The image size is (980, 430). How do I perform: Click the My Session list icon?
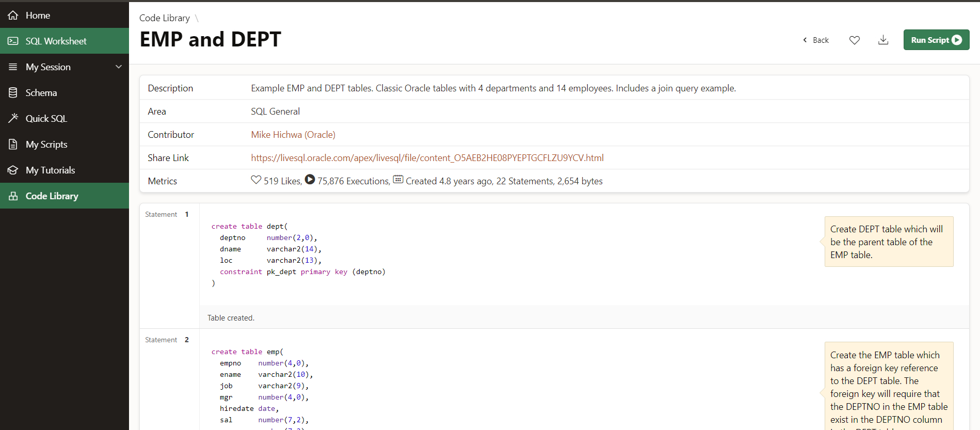13,67
